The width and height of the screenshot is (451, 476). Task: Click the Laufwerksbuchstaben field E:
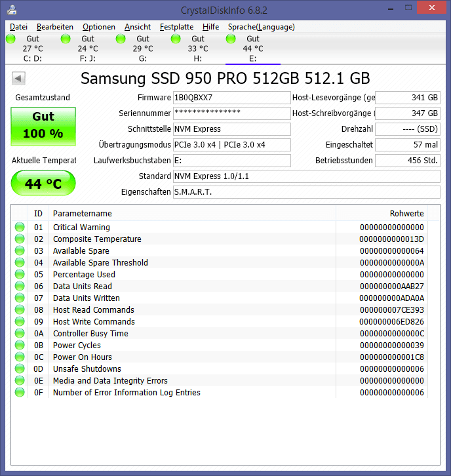tap(232, 161)
